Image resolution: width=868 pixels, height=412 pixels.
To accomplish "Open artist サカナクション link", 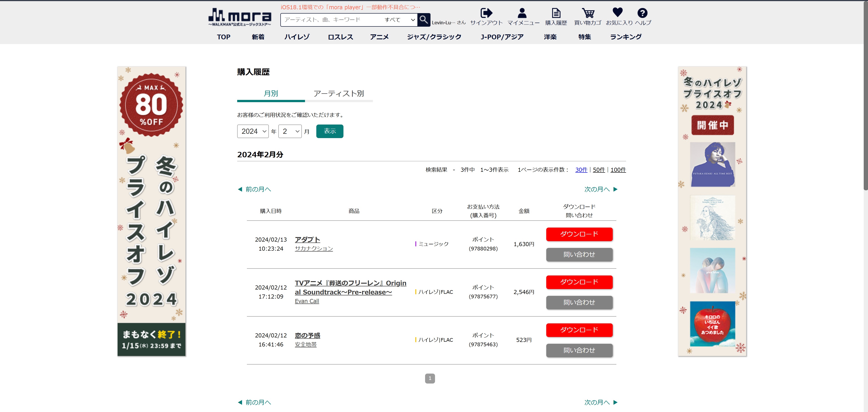I will tap(314, 249).
